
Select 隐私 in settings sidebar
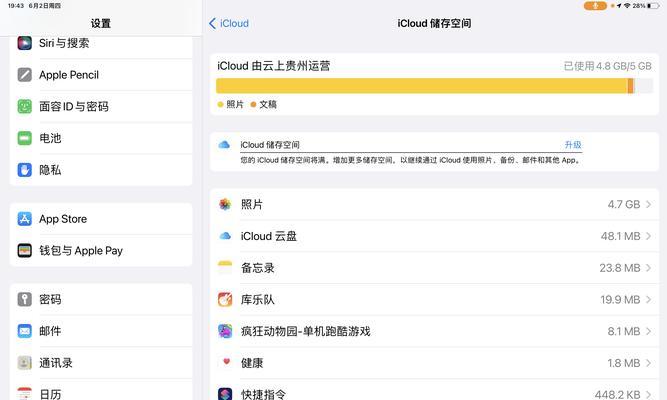click(x=101, y=170)
